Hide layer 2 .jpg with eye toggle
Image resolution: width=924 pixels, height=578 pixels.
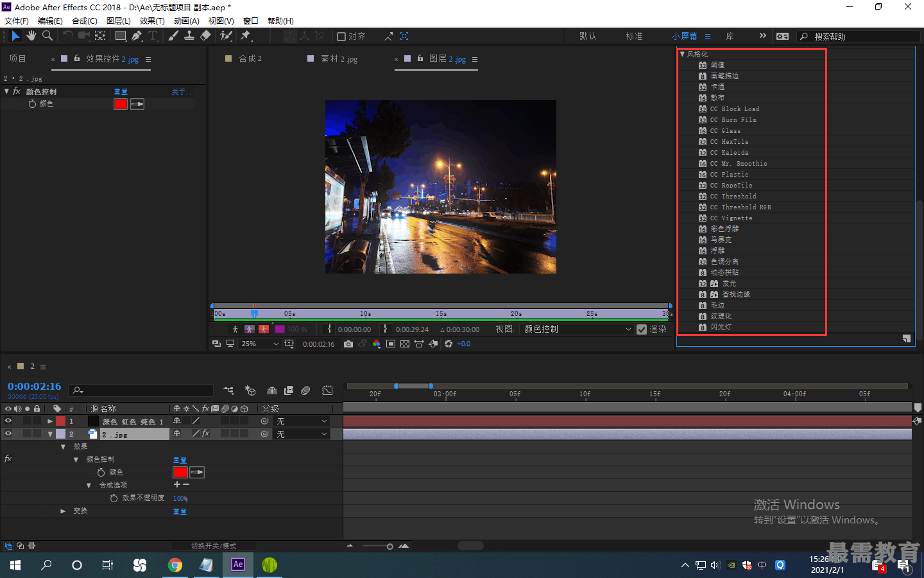(8, 434)
